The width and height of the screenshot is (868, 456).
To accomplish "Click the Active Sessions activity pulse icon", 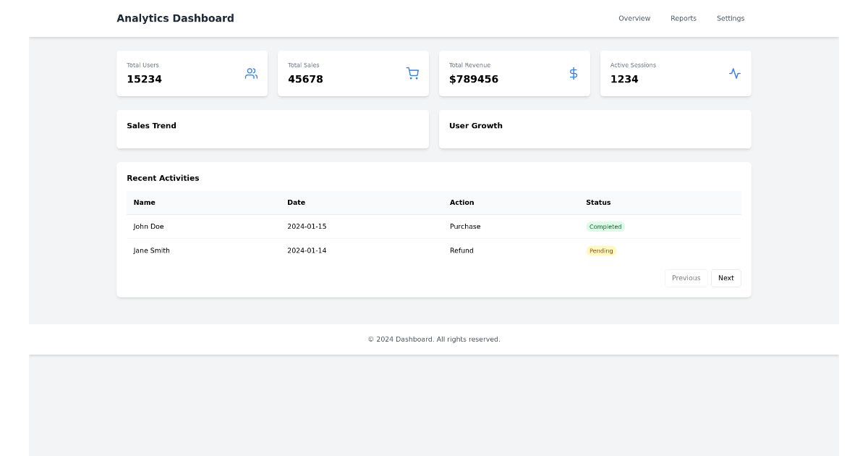I will coord(735,73).
